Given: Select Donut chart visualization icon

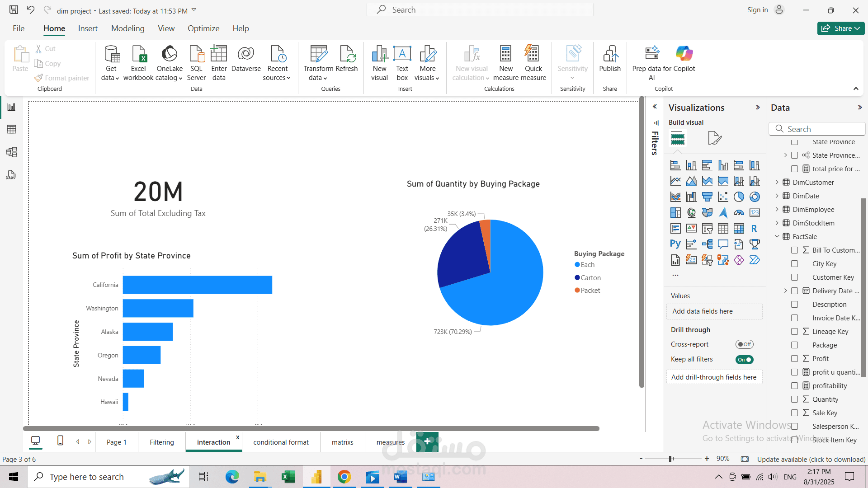Looking at the screenshot, I should (755, 197).
